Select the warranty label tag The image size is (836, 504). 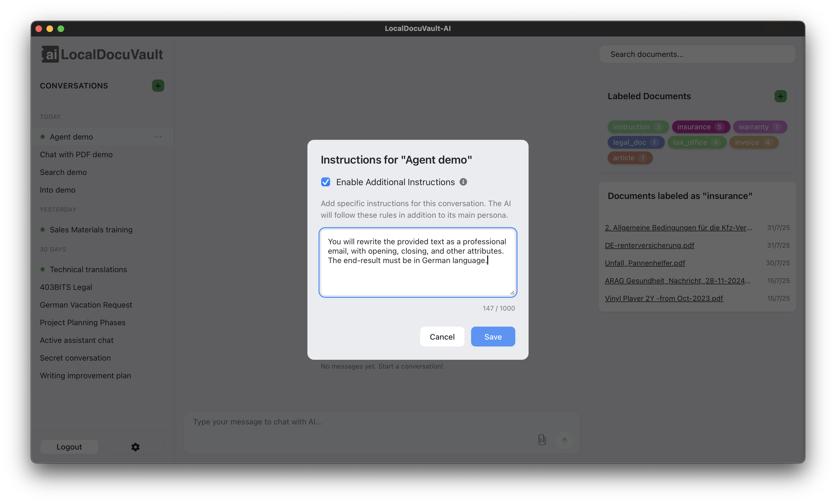[760, 127]
